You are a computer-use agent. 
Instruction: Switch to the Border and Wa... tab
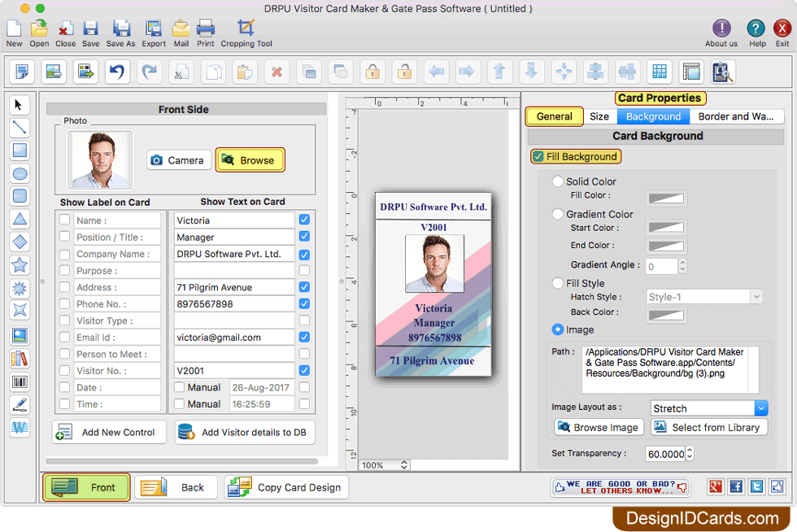[736, 116]
